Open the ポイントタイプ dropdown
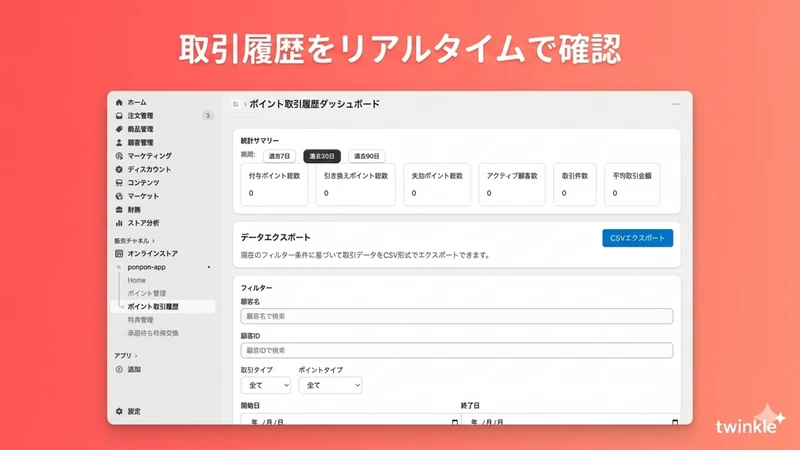 tap(330, 385)
